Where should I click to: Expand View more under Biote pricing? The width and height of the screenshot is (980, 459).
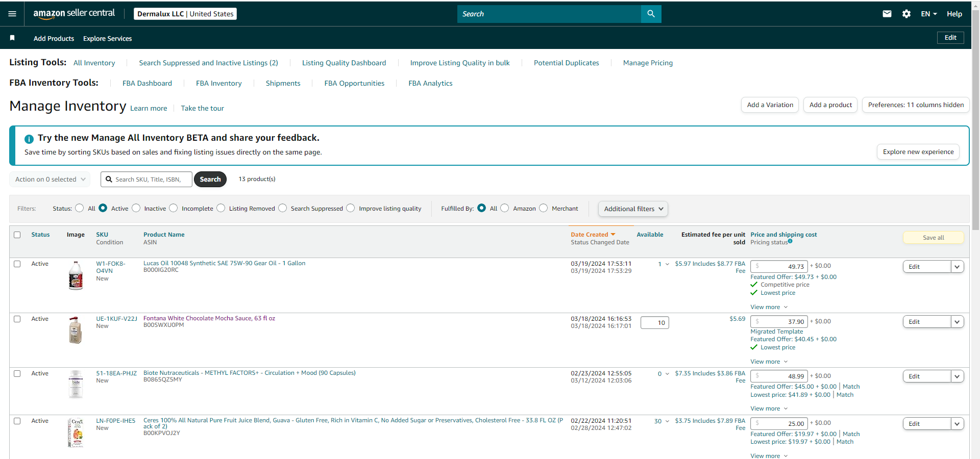[x=769, y=409]
